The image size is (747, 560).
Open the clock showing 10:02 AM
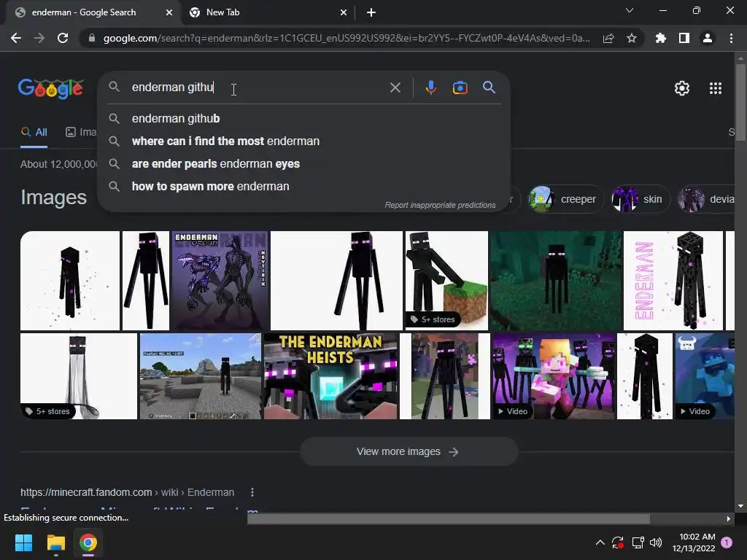click(x=694, y=542)
